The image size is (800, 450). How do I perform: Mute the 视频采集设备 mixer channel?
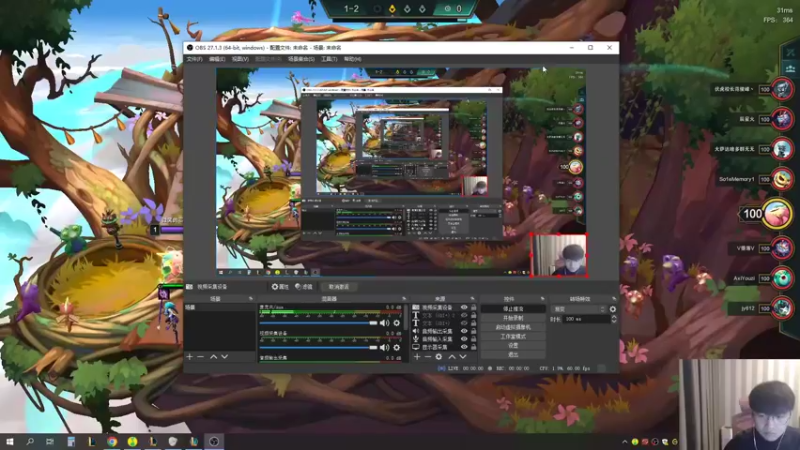(384, 347)
